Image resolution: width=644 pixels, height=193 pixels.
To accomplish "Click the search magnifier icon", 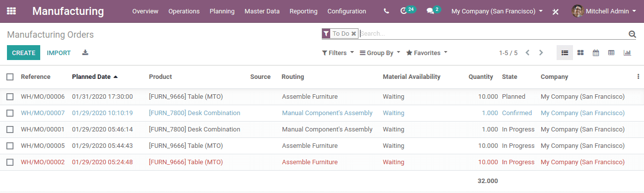I will tap(632, 34).
